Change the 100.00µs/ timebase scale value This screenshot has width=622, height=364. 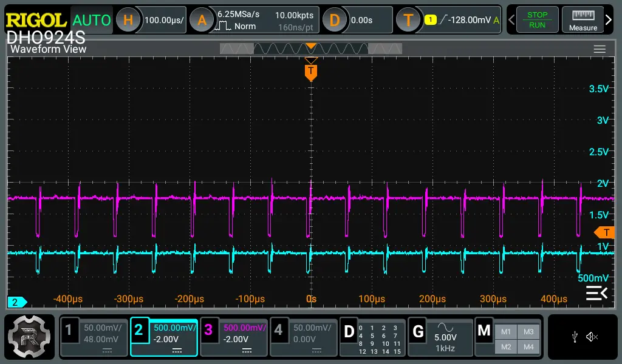tap(164, 20)
